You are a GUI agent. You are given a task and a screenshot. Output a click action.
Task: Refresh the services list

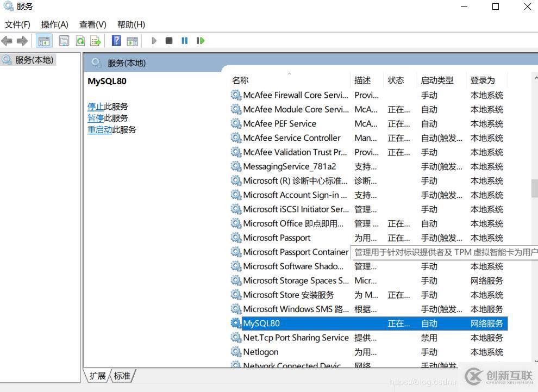pyautogui.click(x=79, y=40)
